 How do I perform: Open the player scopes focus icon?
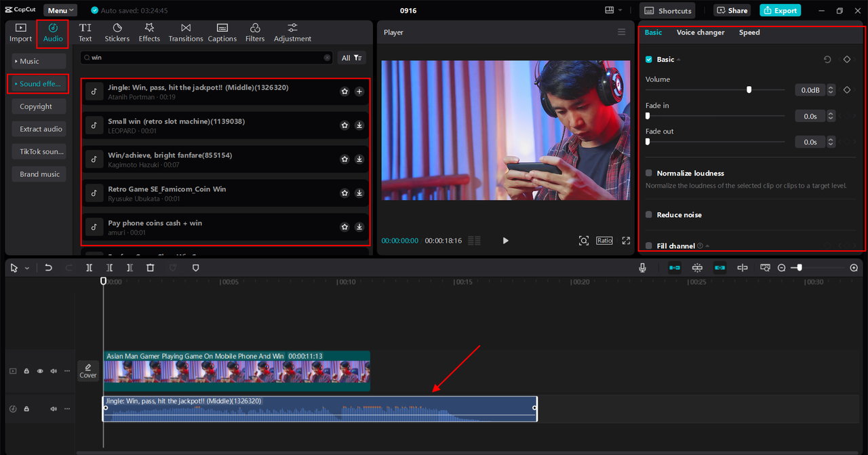click(584, 241)
